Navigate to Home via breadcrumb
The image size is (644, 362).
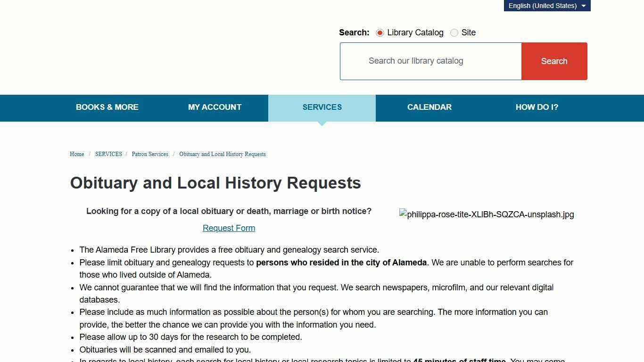coord(76,154)
